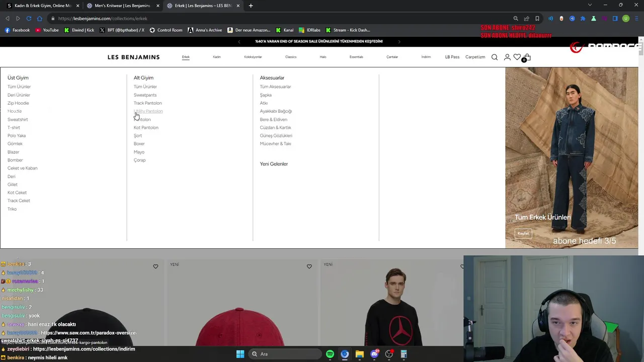Select Sweatpants under Alt Giyim
Image resolution: width=644 pixels, height=362 pixels.
coord(145,95)
